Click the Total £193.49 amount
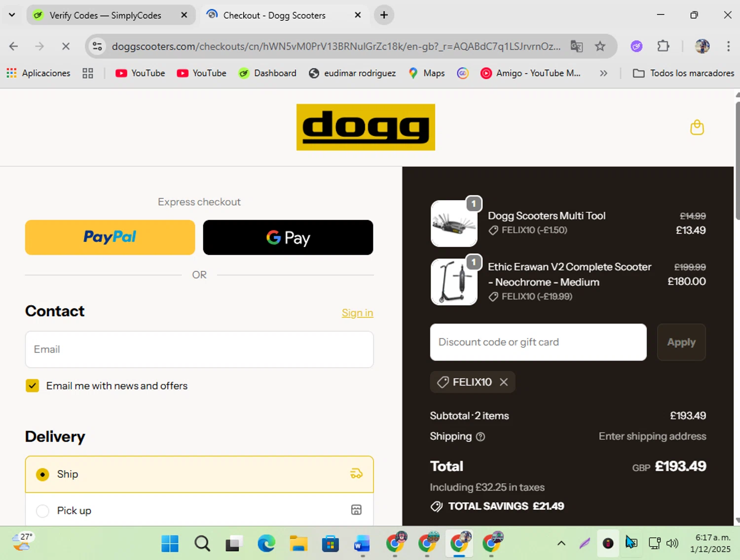Viewport: 740px width, 560px height. pyautogui.click(x=680, y=466)
